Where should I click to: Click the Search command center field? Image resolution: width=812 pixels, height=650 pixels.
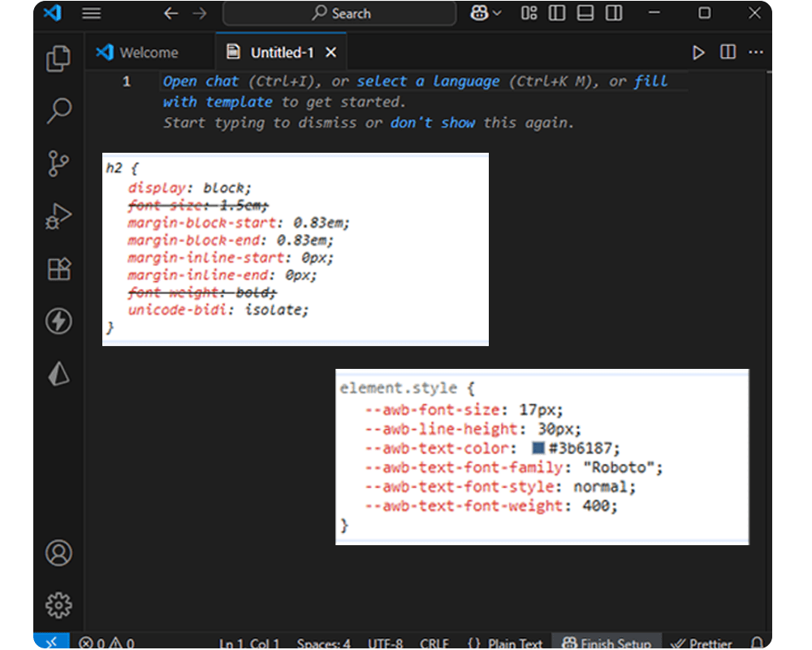[339, 13]
